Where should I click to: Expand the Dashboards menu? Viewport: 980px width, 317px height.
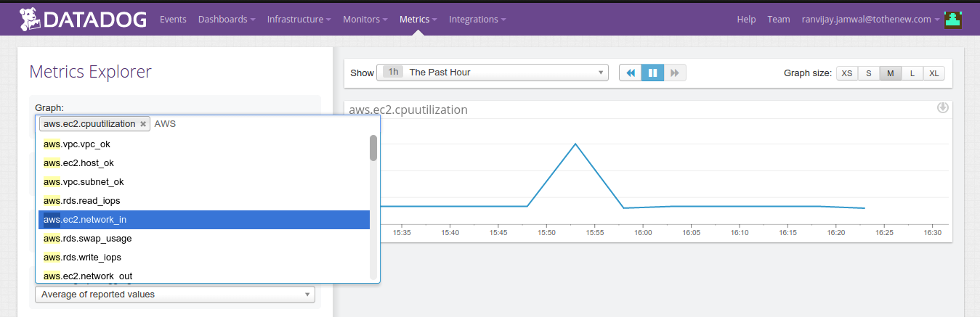click(x=226, y=20)
